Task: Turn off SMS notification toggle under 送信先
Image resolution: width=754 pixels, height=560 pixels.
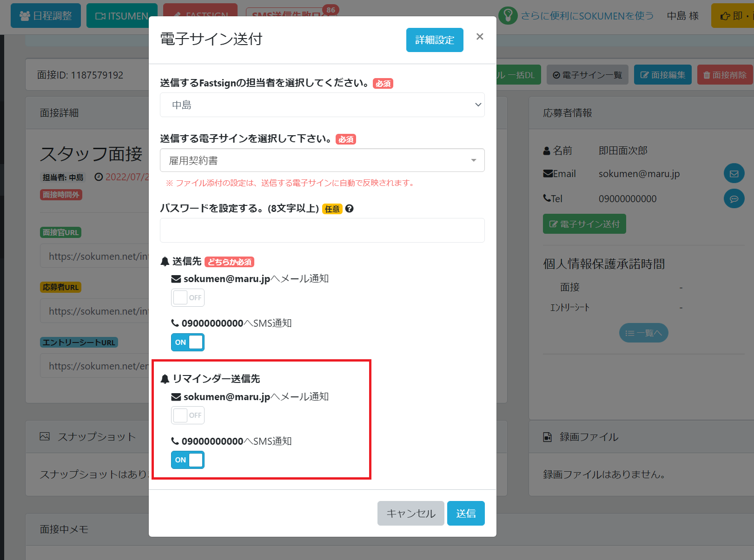Action: pyautogui.click(x=188, y=343)
